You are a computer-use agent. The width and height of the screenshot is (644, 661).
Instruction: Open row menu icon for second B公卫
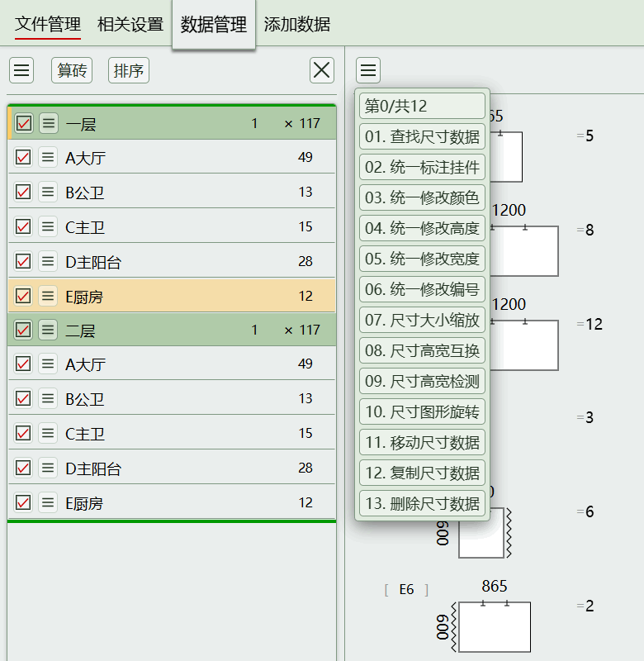[48, 398]
